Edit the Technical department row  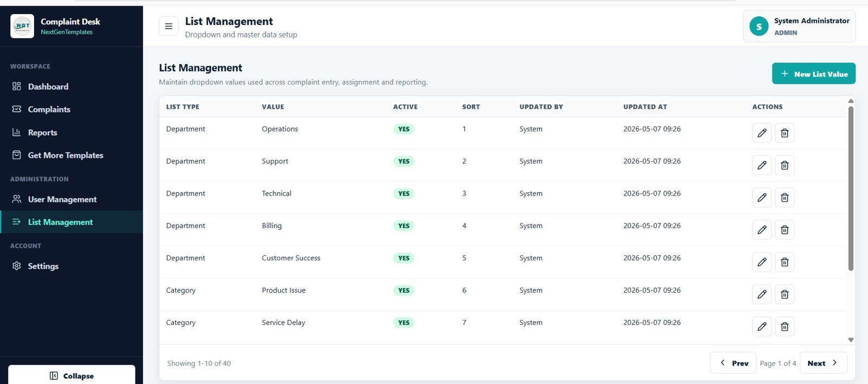tap(762, 198)
